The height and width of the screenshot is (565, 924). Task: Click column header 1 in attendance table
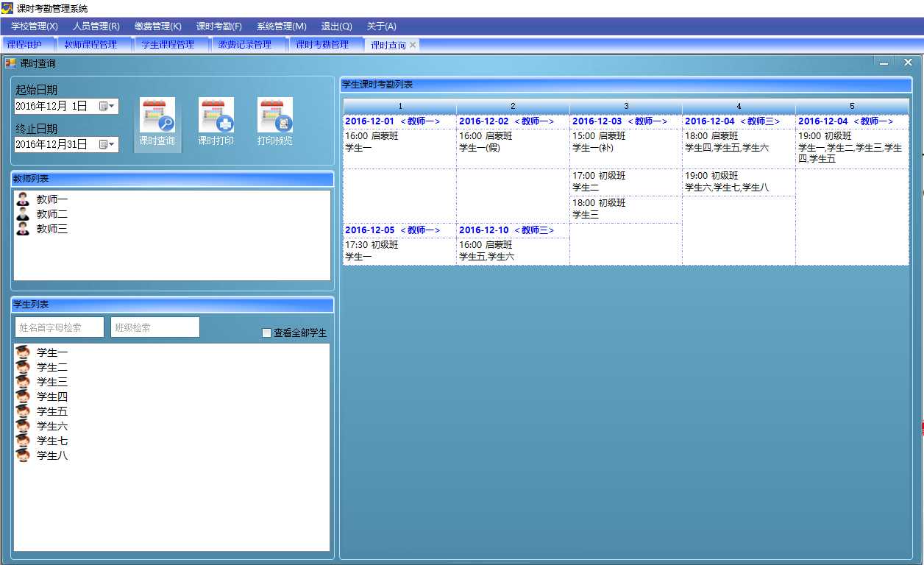[400, 107]
